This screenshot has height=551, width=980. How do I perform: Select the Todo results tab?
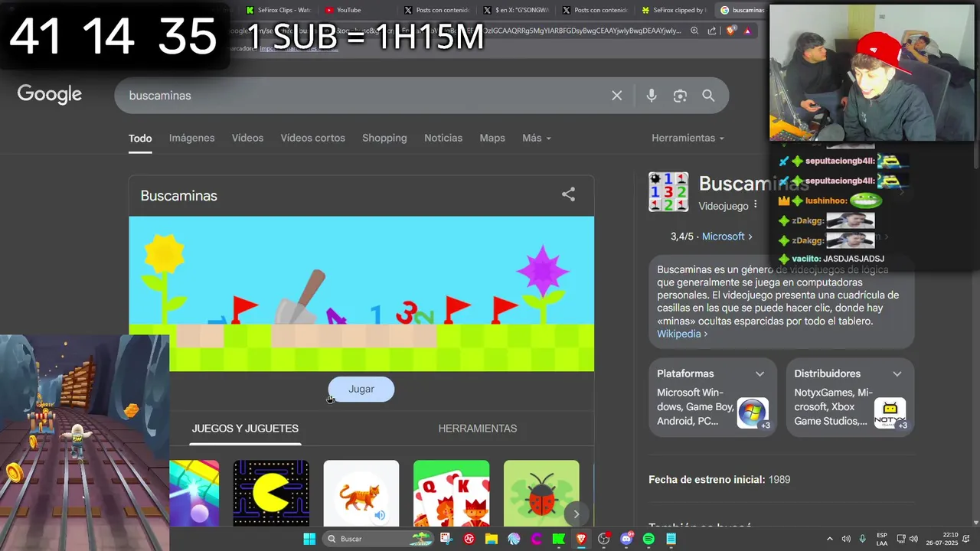pos(140,138)
